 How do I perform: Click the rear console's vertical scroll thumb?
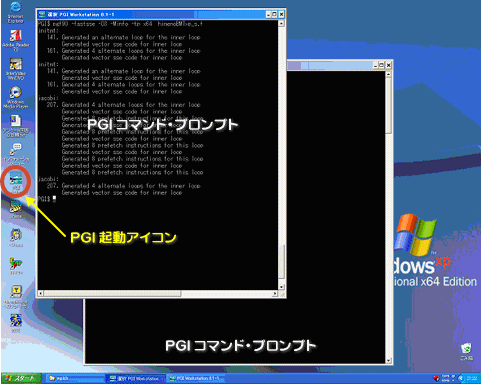[388, 106]
